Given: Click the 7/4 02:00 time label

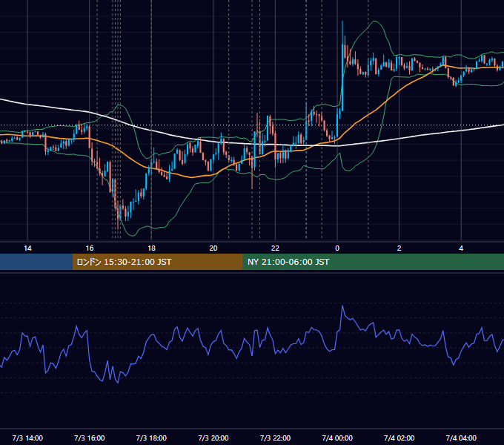Looking at the screenshot, I should click(399, 438).
